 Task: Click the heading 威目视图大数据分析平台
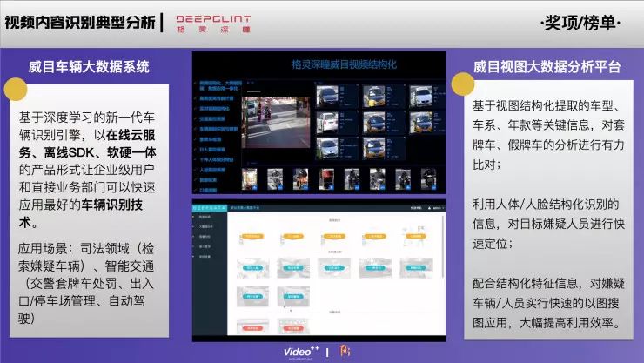(547, 66)
